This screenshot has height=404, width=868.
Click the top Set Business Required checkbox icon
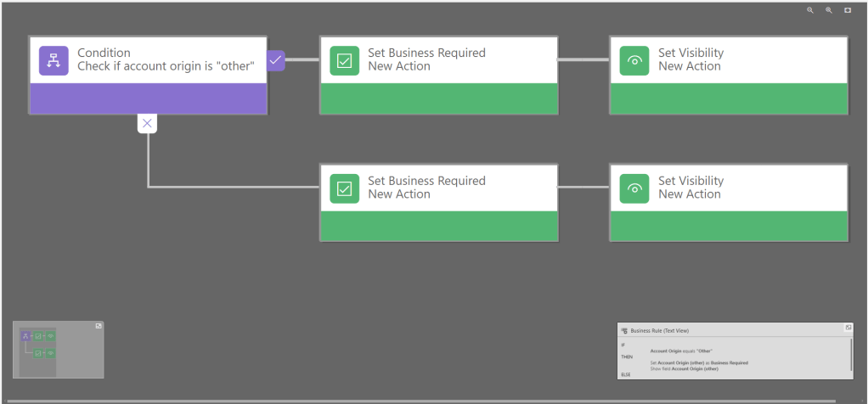tap(344, 61)
